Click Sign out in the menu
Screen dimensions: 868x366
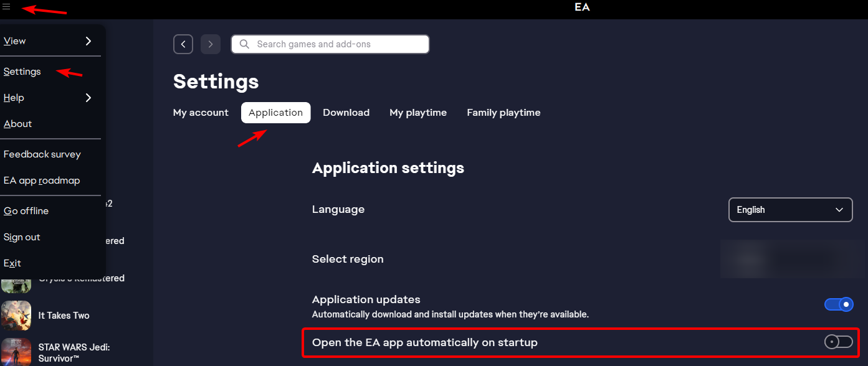tap(22, 237)
